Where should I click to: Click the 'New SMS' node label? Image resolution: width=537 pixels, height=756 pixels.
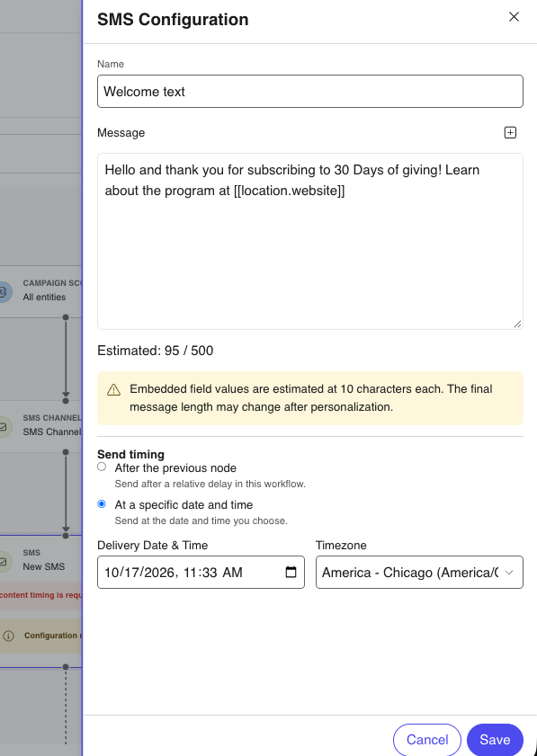click(x=44, y=566)
